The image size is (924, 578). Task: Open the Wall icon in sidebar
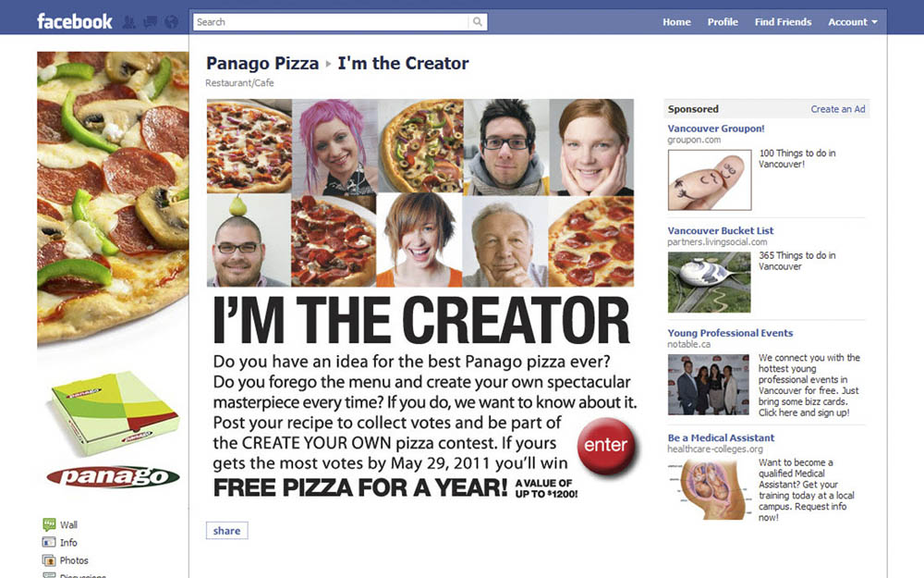(49, 524)
